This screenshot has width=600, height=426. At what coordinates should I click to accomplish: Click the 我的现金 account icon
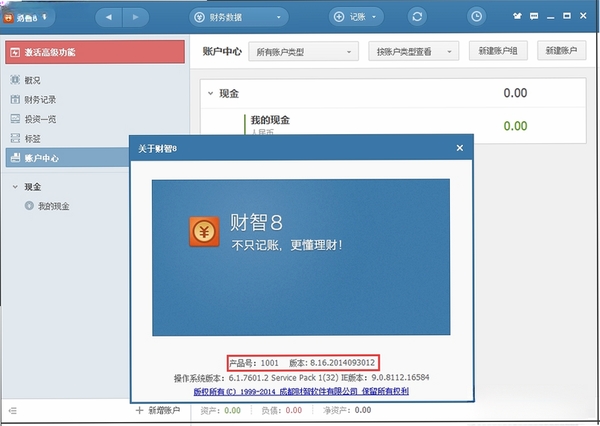[29, 206]
